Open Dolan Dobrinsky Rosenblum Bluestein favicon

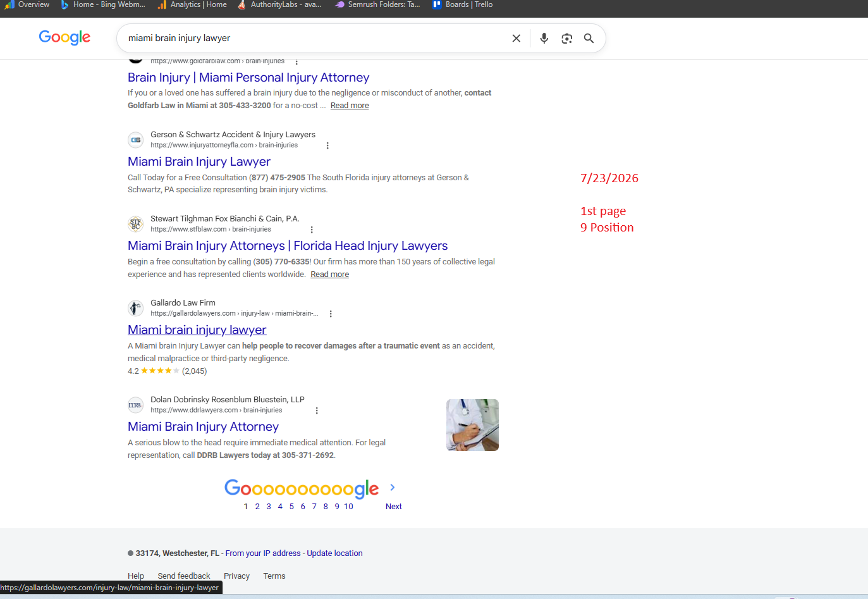(136, 405)
